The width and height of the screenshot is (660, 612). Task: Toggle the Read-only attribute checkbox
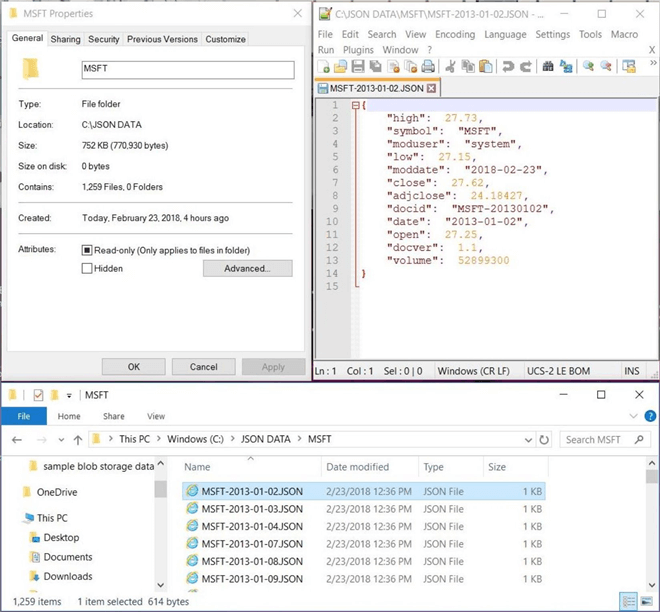point(87,250)
